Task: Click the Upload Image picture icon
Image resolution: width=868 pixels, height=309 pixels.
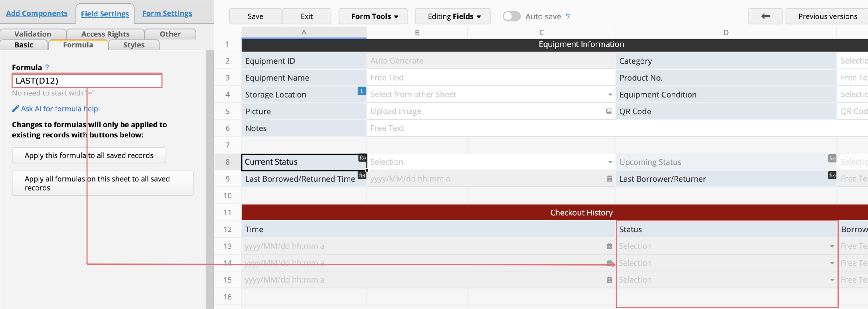Action: (609, 111)
